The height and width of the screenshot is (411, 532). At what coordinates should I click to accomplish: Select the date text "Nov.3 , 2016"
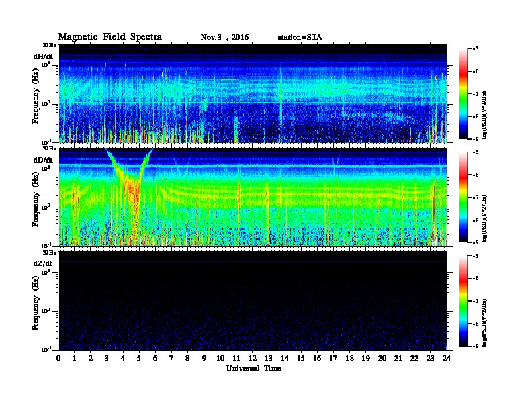coord(224,38)
